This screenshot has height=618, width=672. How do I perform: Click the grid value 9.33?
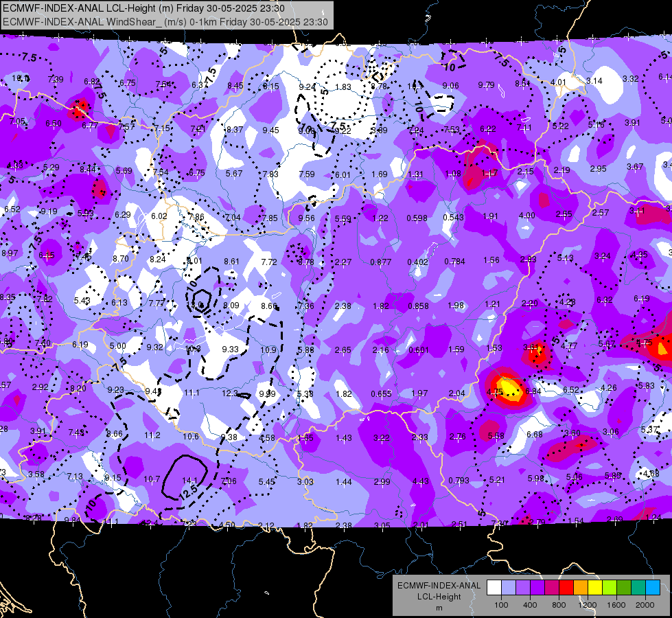click(230, 350)
